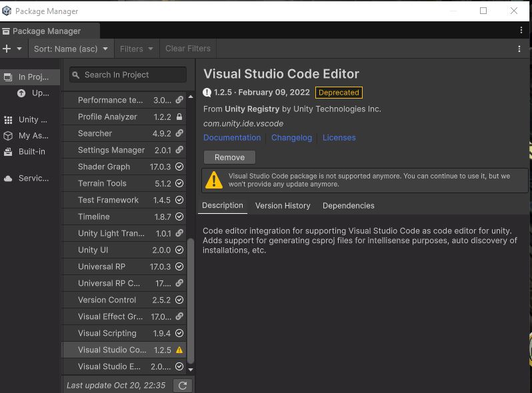Click the checkmark icon on Test Framework row
532x393 pixels.
pyautogui.click(x=179, y=200)
